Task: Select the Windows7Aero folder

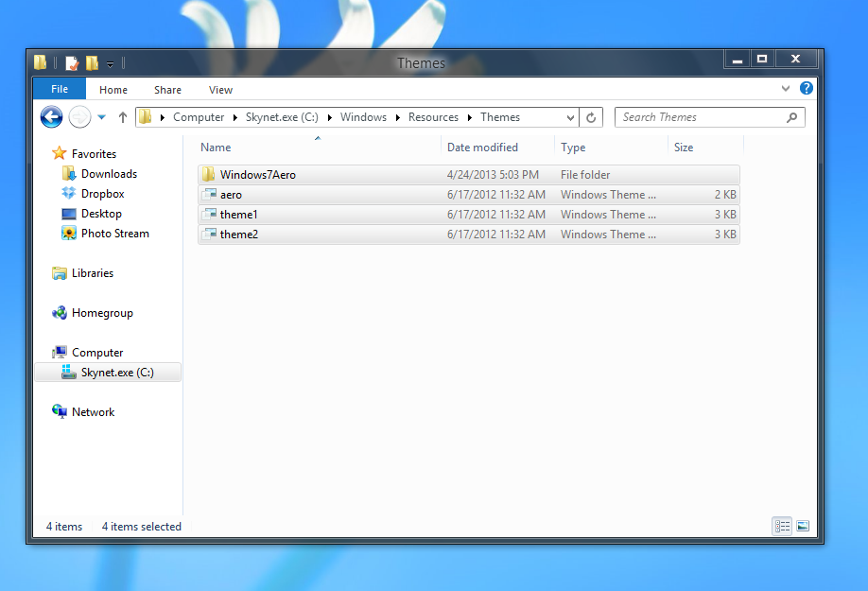Action: 468,175
